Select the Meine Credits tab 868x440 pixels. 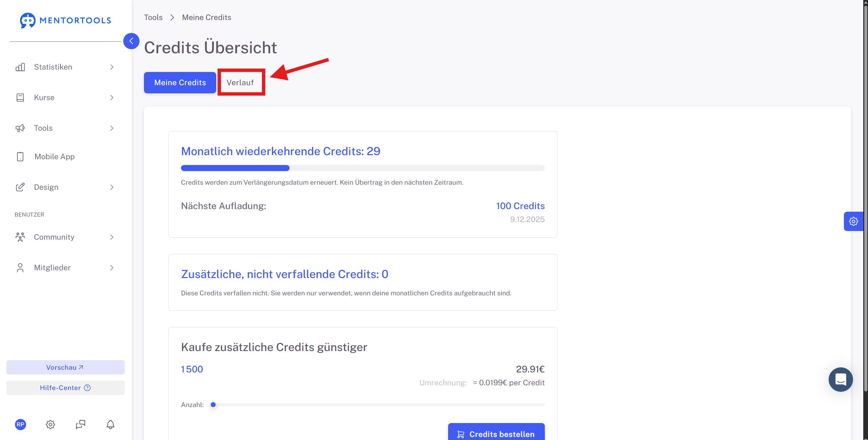coord(180,82)
